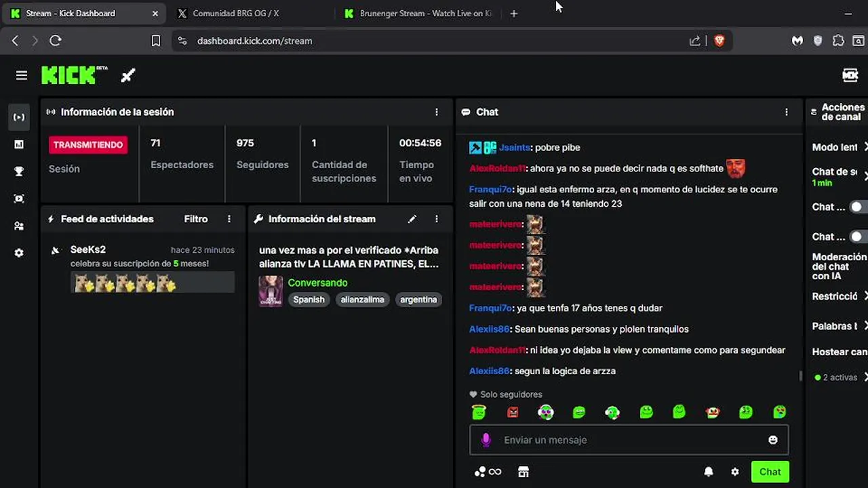Image resolution: width=868 pixels, height=488 pixels.
Task: Click username Jsaints in chat
Action: pos(514,147)
